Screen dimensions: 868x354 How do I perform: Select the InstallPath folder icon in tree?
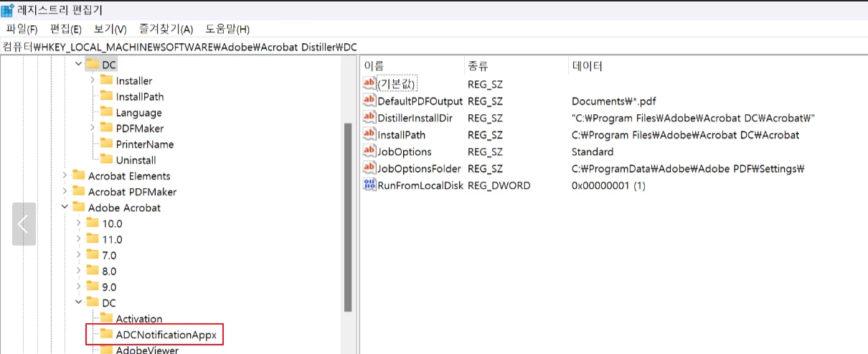click(106, 96)
